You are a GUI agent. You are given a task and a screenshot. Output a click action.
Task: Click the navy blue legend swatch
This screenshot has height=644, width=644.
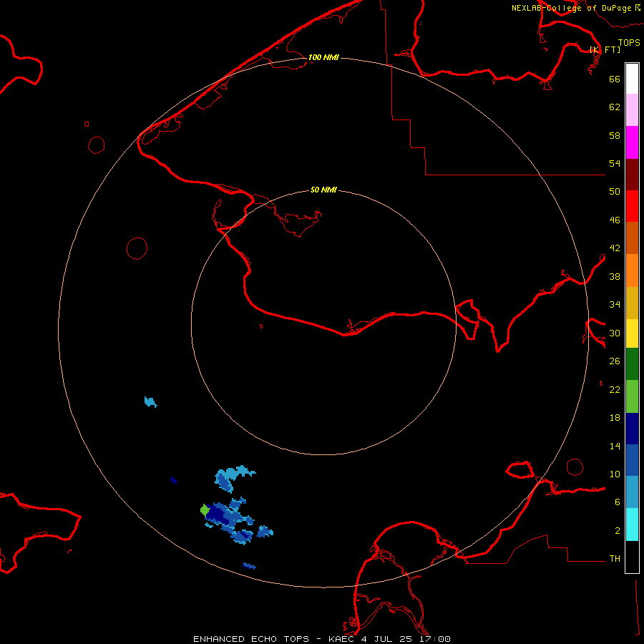(x=632, y=429)
